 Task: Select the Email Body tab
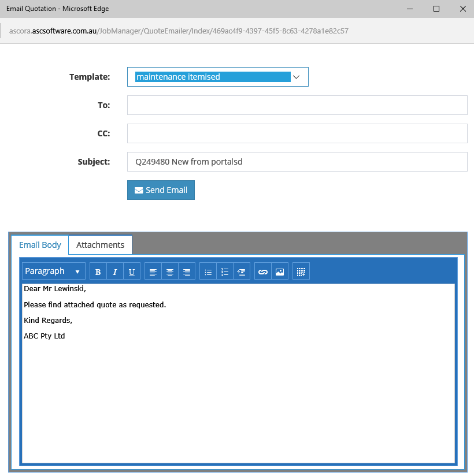(x=40, y=245)
